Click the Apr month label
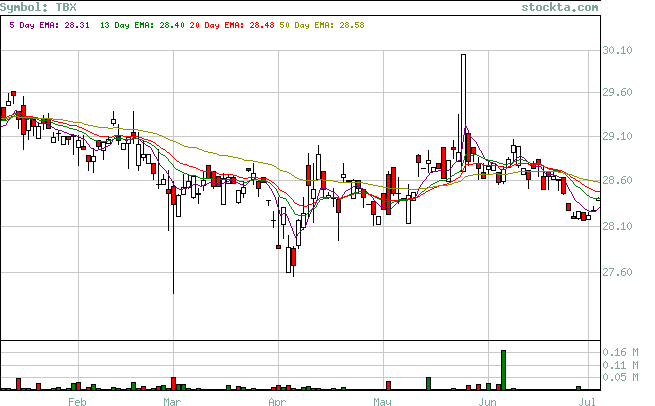Viewport: 655px width, 406px height. [277, 401]
